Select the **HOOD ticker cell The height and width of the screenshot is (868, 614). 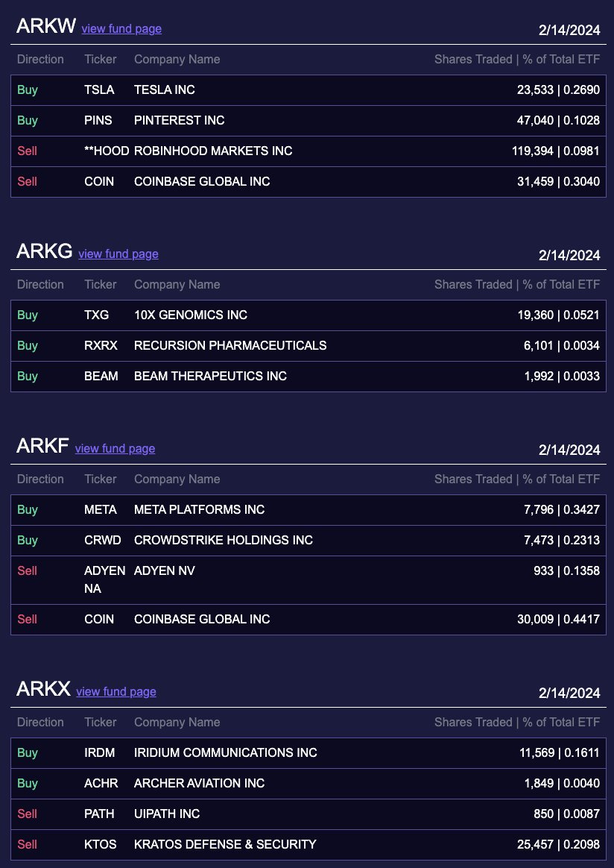point(107,151)
